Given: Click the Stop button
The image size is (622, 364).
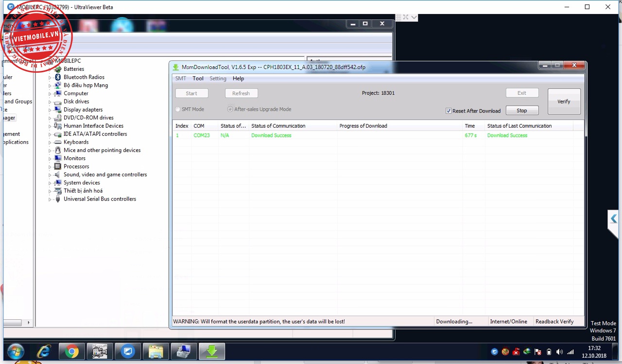Looking at the screenshot, I should click(522, 111).
